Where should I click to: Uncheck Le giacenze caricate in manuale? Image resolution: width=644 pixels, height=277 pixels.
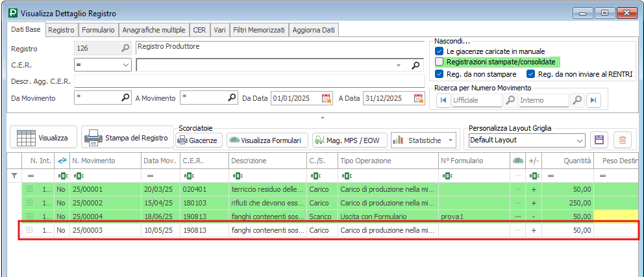[440, 51]
